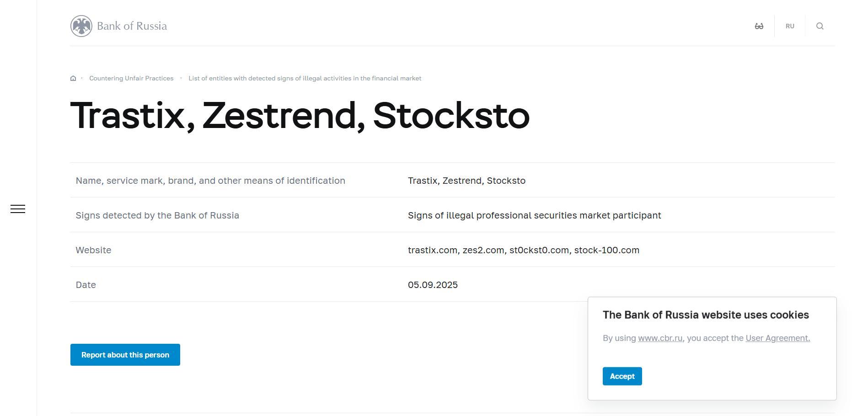Click the cookies notice heading
The height and width of the screenshot is (416, 868).
click(x=706, y=315)
